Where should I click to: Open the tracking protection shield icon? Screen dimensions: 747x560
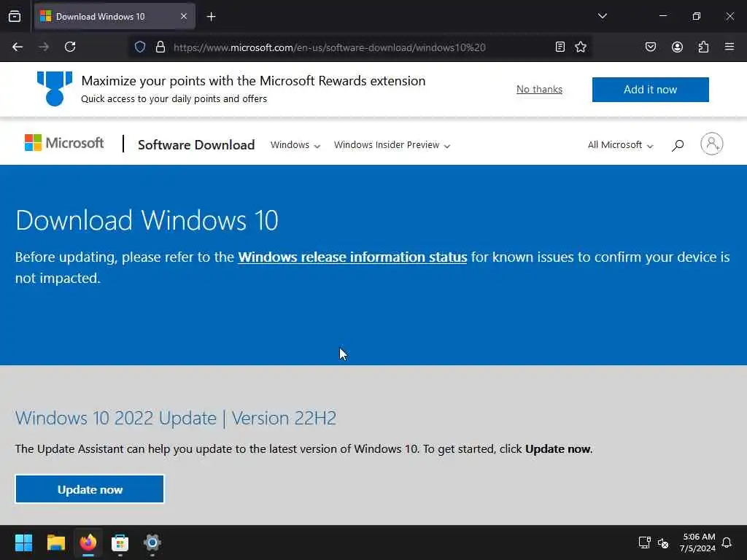click(139, 47)
